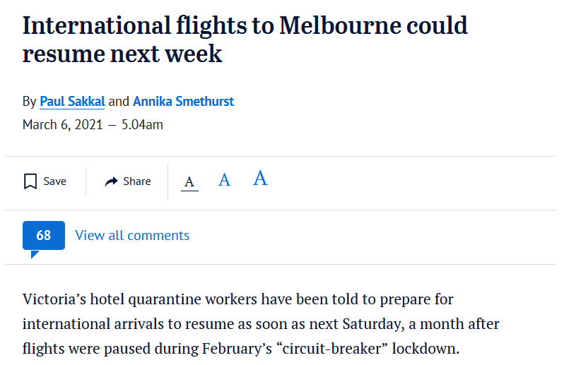588x365 pixels.
Task: Click the bookmark icon beside Save
Action: (30, 181)
